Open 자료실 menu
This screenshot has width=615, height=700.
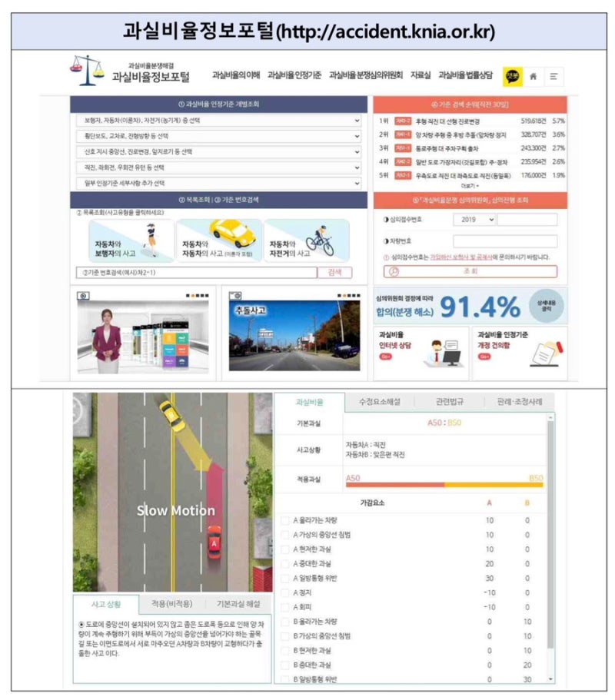coord(421,75)
